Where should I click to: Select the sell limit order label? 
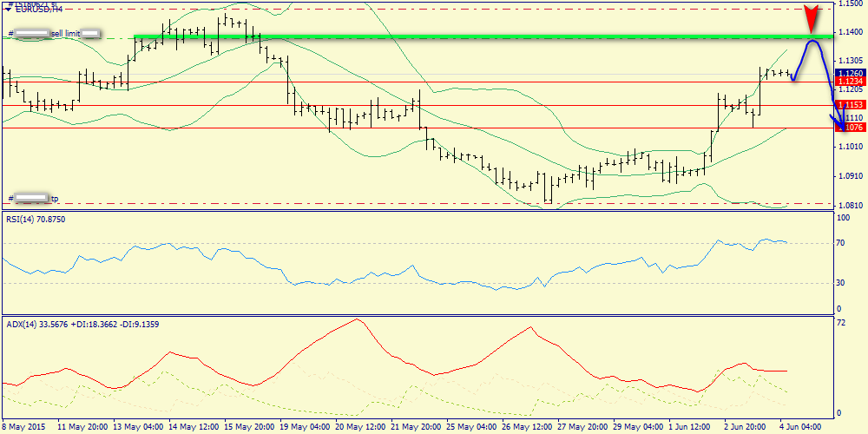66,34
